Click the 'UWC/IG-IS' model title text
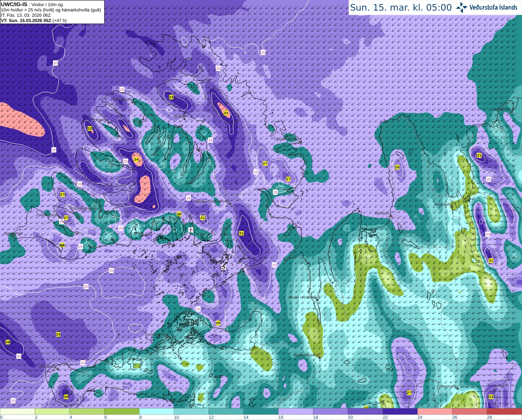 click(x=14, y=4)
